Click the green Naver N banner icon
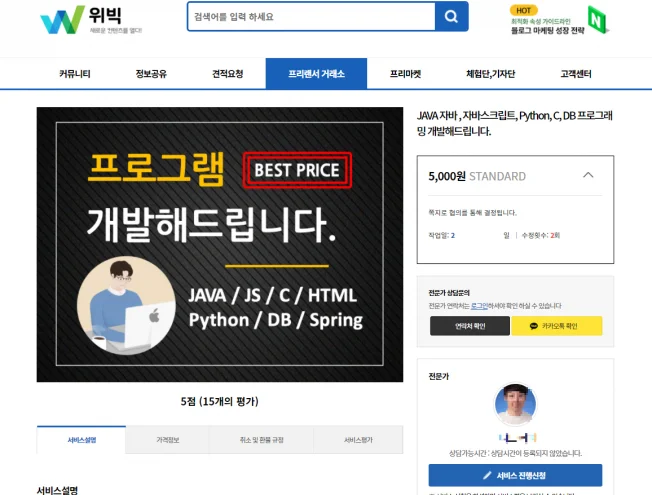652x495 pixels. pyautogui.click(x=598, y=20)
